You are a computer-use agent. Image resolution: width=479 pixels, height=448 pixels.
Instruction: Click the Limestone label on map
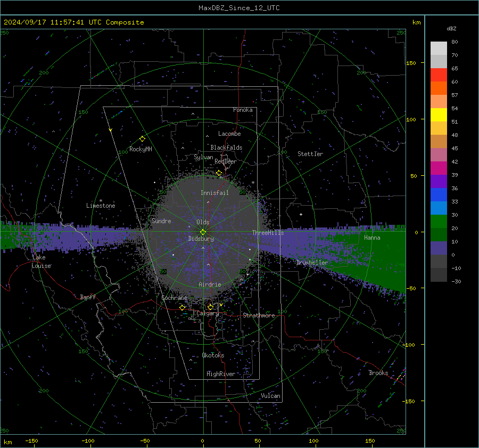101,206
